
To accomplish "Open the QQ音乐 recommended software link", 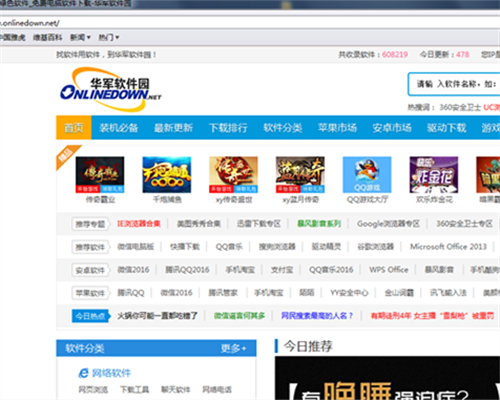I will pyautogui.click(x=229, y=247).
